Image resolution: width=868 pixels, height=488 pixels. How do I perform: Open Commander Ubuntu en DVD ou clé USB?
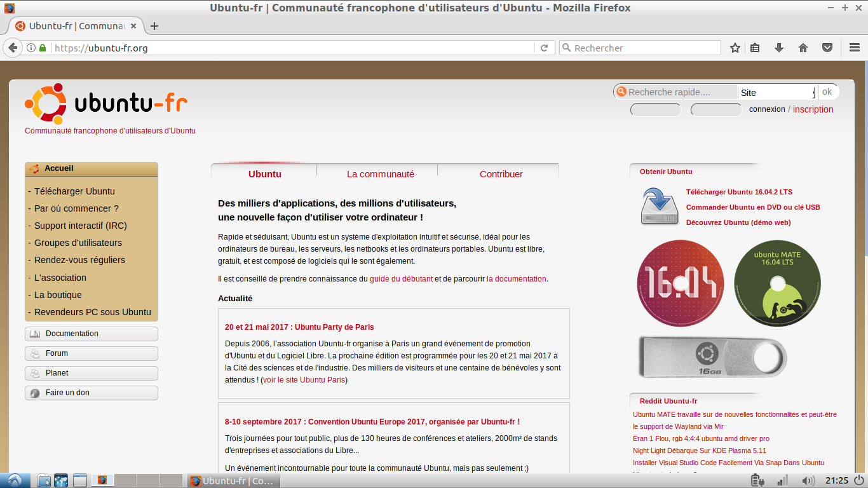coord(753,207)
